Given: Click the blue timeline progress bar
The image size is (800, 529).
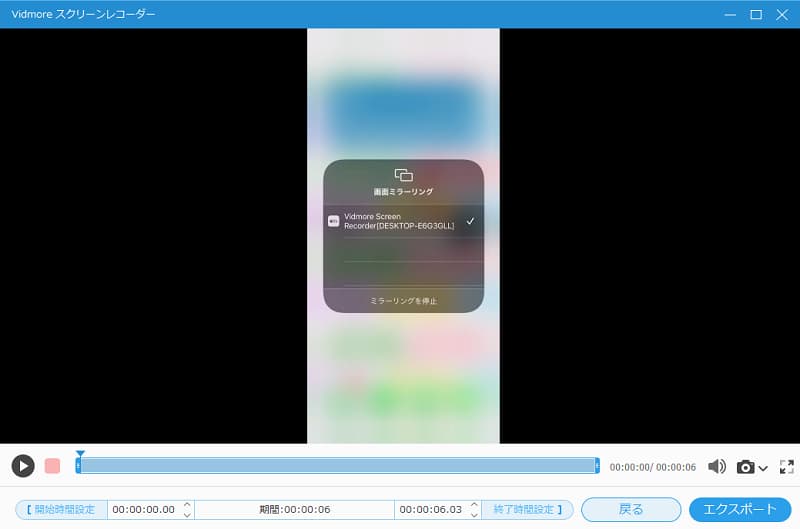Looking at the screenshot, I should pos(338,465).
